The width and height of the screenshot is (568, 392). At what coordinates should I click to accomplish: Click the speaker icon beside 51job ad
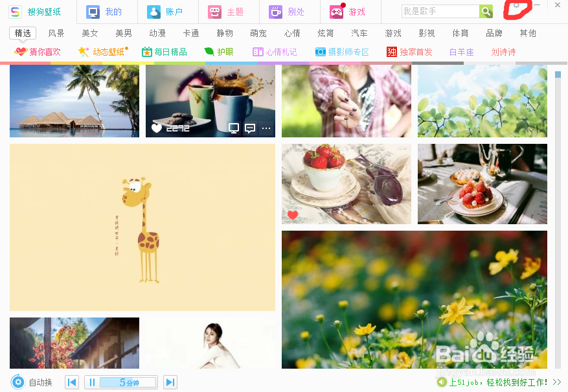(x=442, y=382)
